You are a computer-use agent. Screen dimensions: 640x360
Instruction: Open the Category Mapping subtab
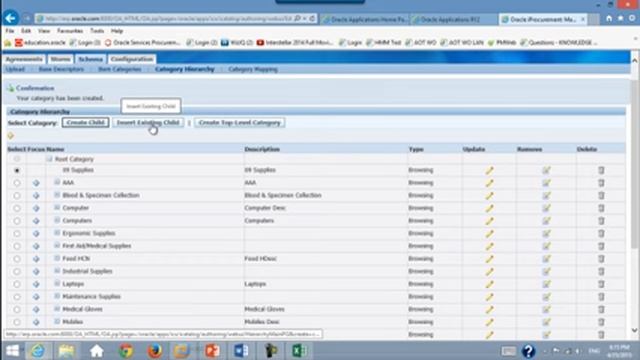click(253, 69)
